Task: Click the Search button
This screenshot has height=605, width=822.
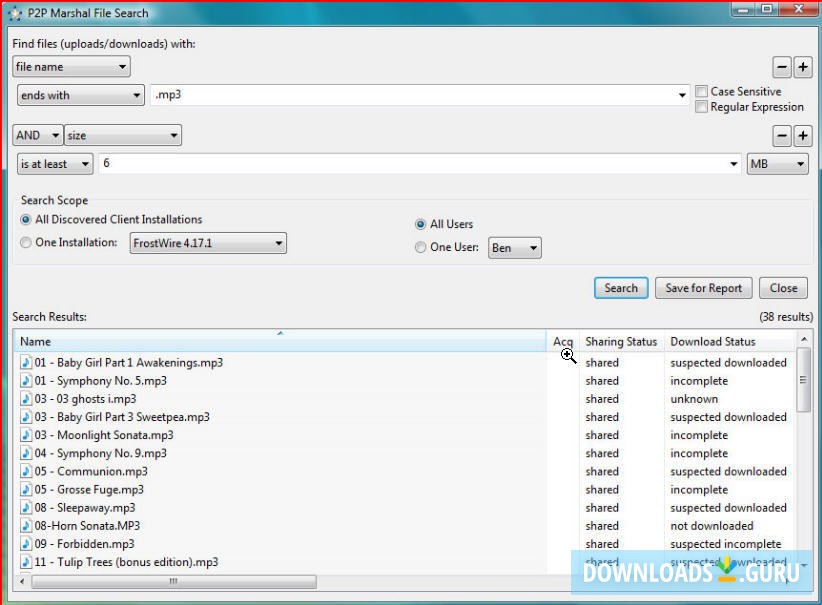Action: (x=621, y=288)
